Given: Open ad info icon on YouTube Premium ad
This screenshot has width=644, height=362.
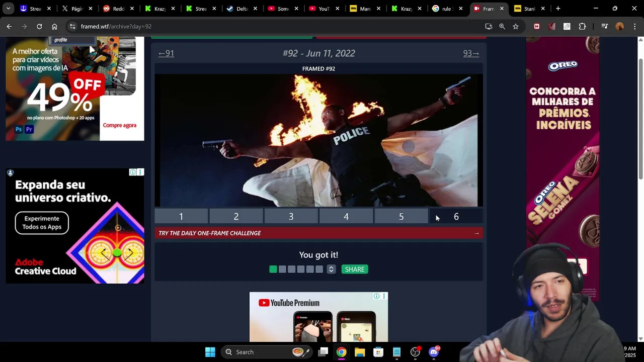Looking at the screenshot, I should coord(376,296).
